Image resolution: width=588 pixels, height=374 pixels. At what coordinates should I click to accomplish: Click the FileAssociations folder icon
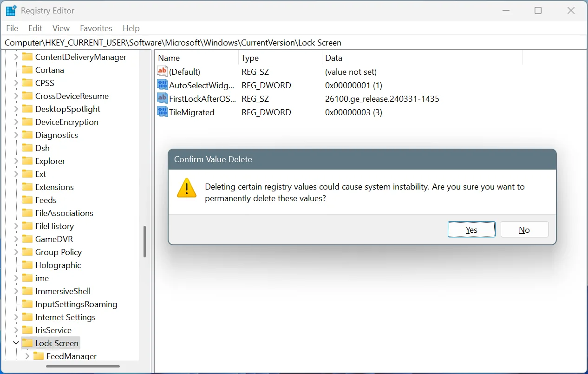coord(27,213)
